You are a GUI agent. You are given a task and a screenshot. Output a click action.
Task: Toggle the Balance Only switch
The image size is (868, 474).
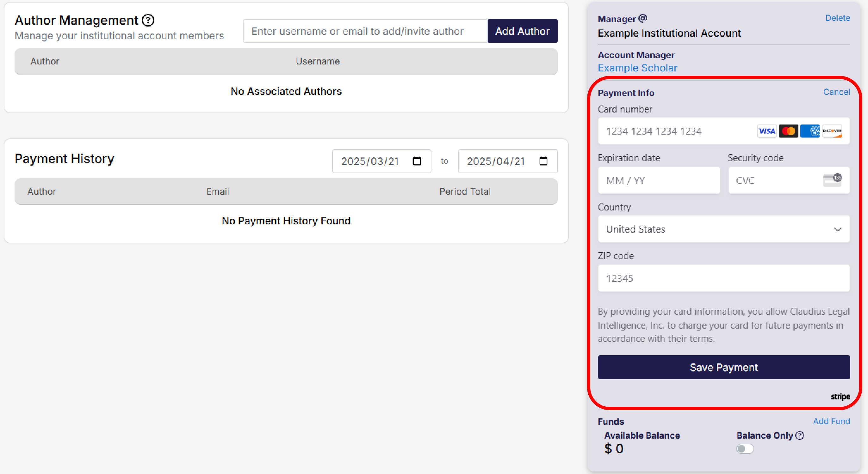tap(745, 449)
